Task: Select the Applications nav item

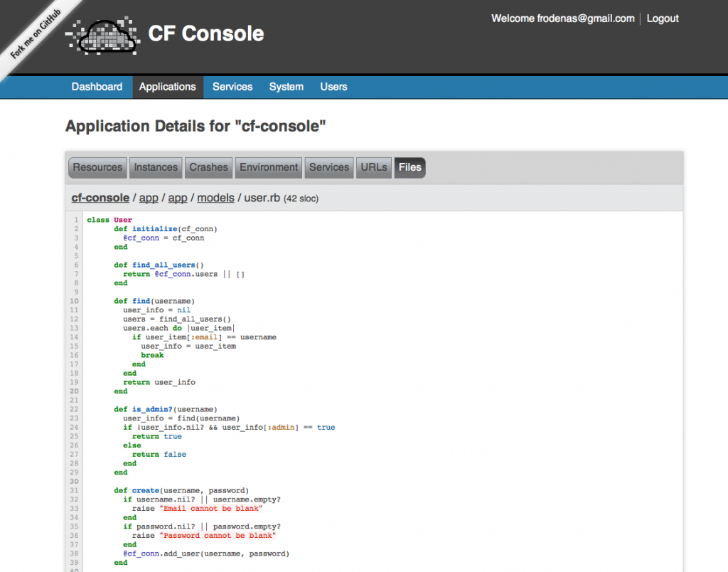Action: 168,87
